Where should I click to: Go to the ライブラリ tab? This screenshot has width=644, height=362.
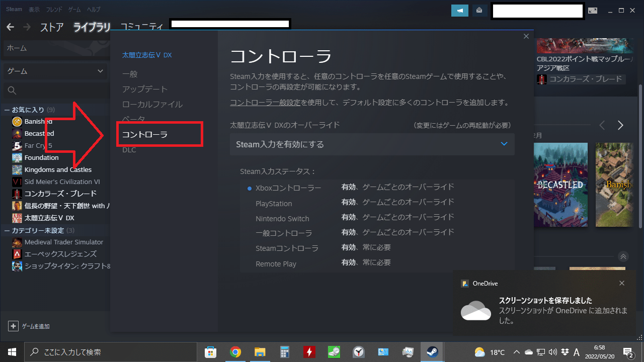tap(92, 27)
